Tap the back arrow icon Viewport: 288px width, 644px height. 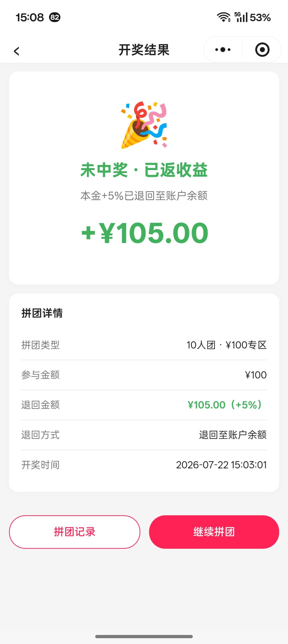pyautogui.click(x=17, y=51)
